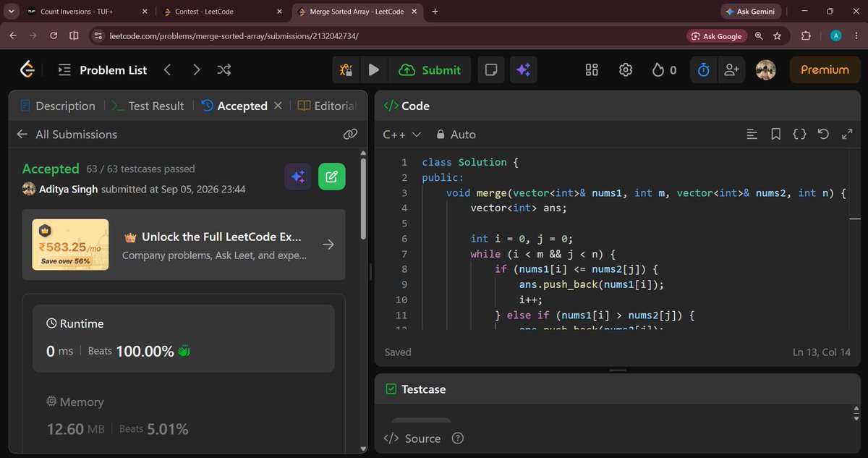Click the invite user icon
The width and height of the screenshot is (868, 458).
tap(732, 70)
